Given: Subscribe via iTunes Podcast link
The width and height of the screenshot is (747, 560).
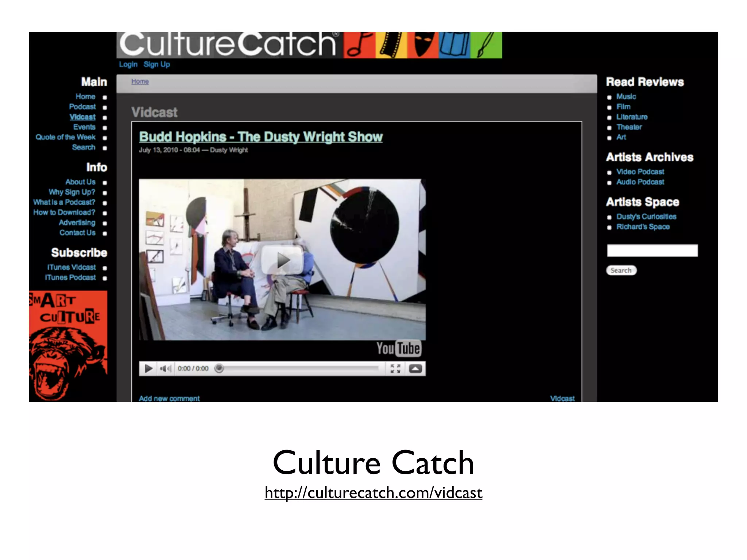Looking at the screenshot, I should 70,277.
